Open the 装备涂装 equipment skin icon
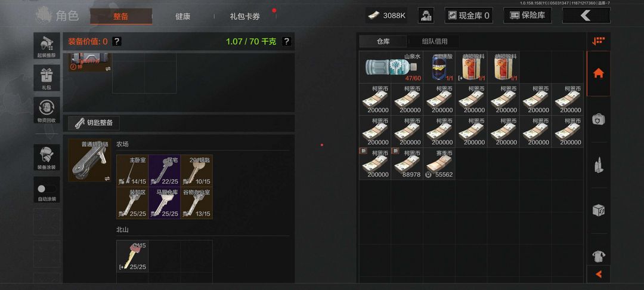Screen dimensions: 644x290 tap(47, 158)
